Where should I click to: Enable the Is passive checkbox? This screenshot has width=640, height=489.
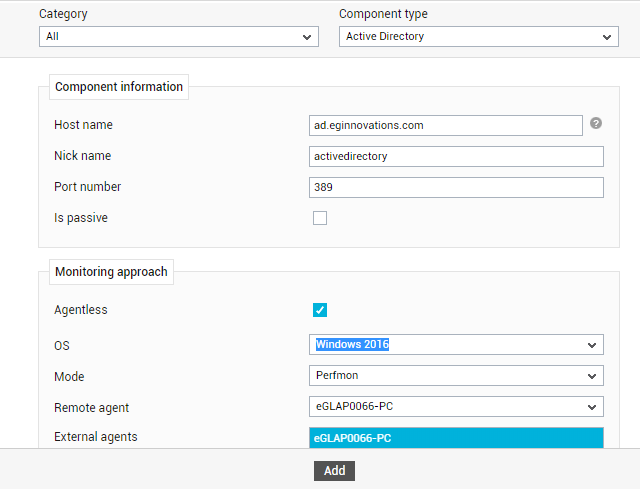[320, 218]
